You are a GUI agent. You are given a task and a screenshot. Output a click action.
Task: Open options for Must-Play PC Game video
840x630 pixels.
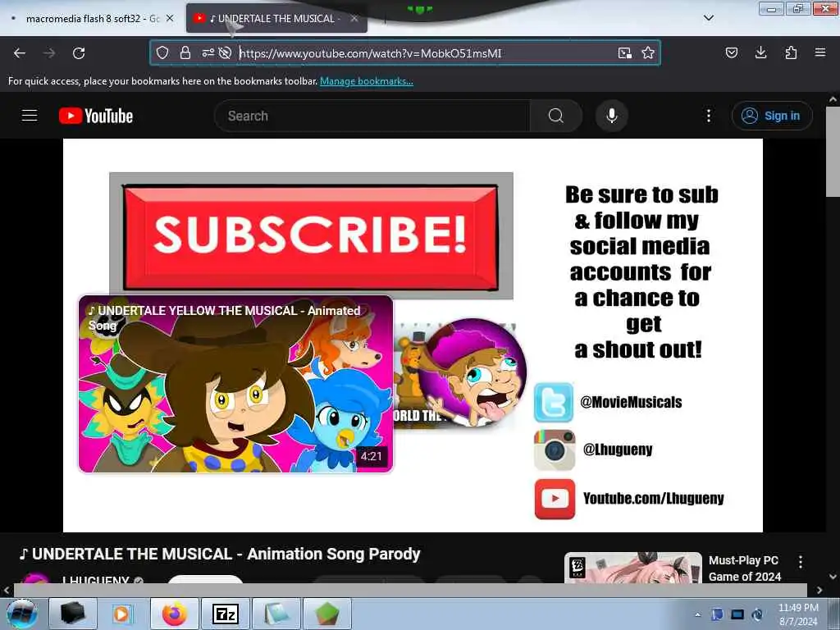tap(801, 561)
